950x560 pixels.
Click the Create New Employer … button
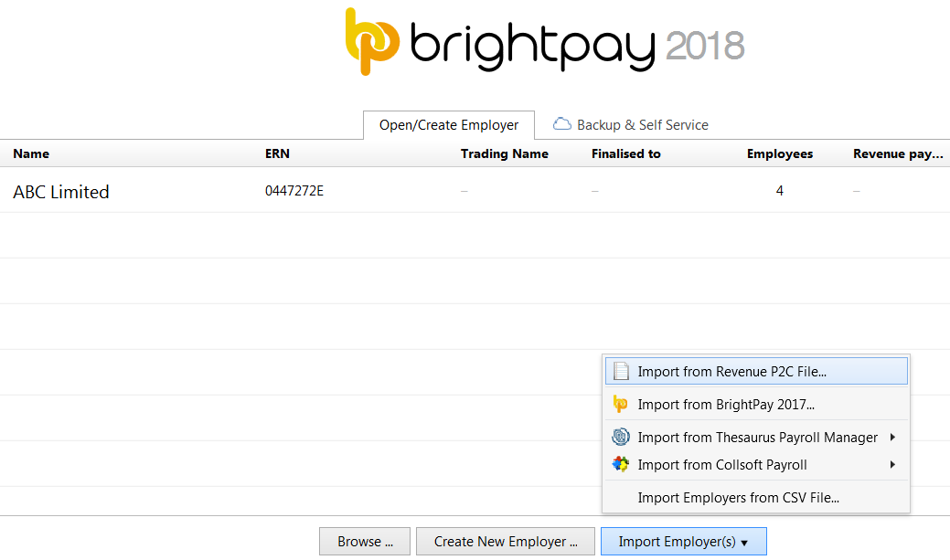[x=506, y=541]
